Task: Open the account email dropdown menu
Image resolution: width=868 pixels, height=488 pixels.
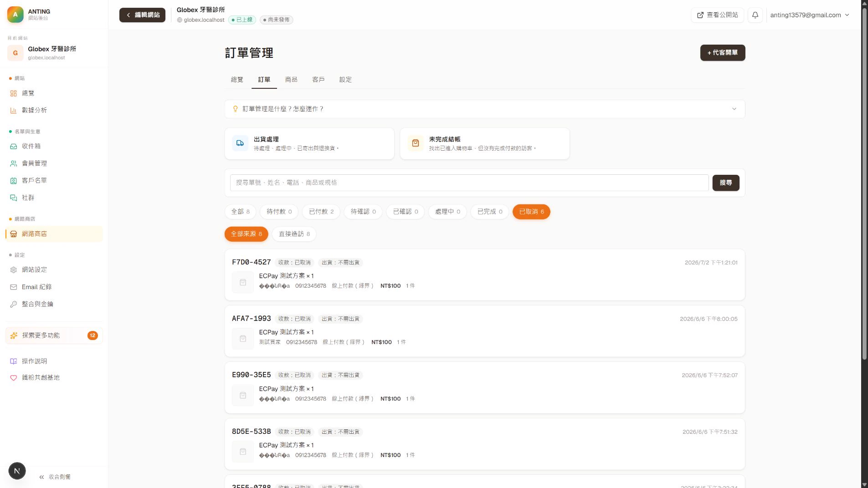Action: point(810,15)
